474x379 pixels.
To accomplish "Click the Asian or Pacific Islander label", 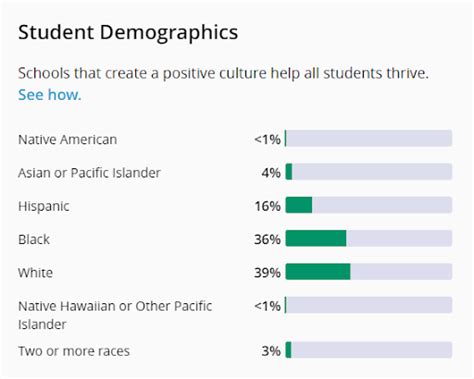I will pos(89,173).
